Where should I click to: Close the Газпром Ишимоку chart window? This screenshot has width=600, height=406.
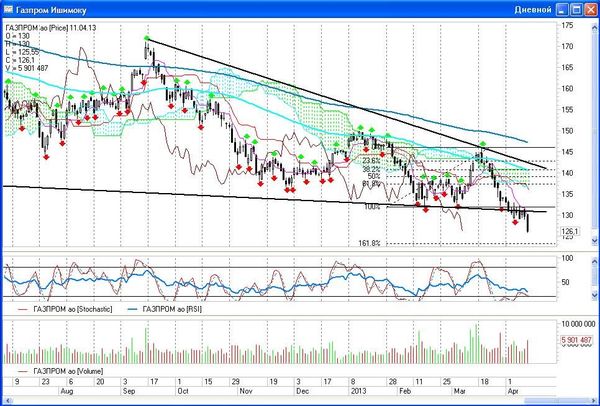[591, 10]
